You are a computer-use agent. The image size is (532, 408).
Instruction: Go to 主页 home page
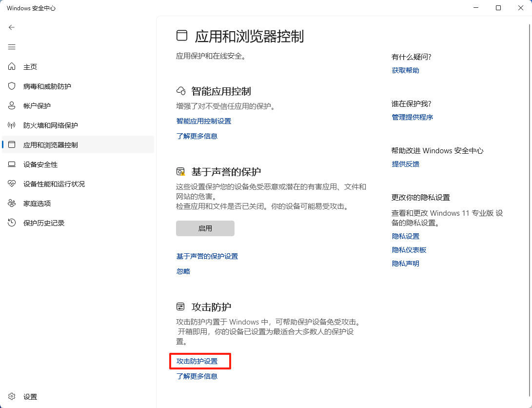29,67
